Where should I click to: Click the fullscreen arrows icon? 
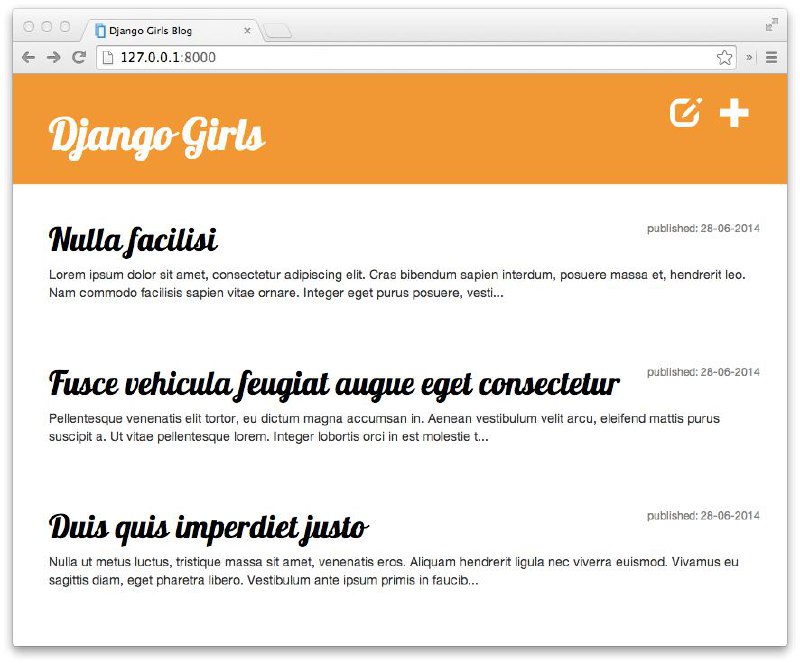pos(771,24)
